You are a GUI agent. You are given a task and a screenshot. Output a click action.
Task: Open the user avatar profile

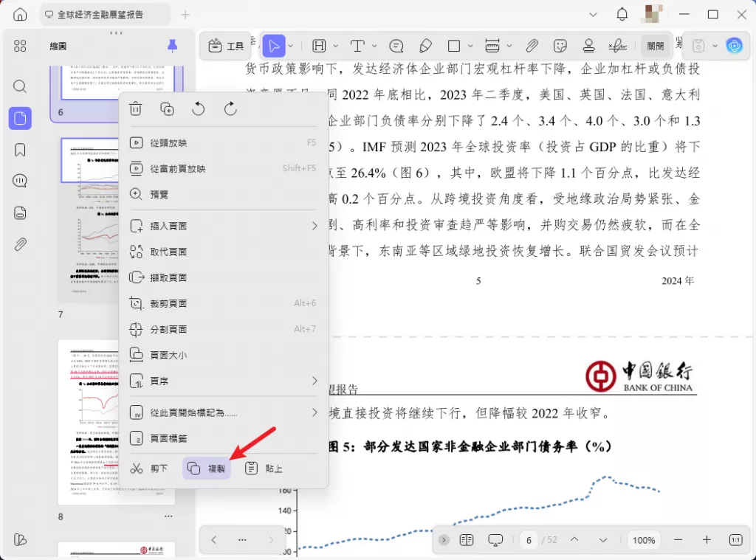(651, 15)
